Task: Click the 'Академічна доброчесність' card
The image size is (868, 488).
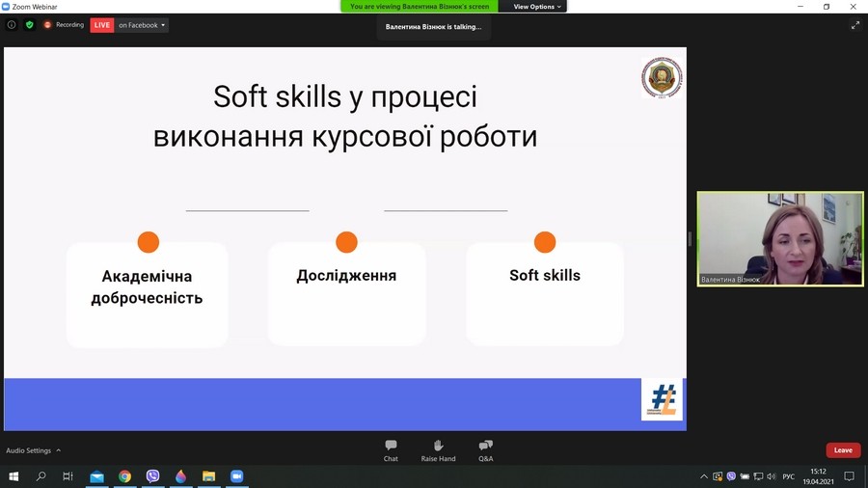Action: point(148,293)
